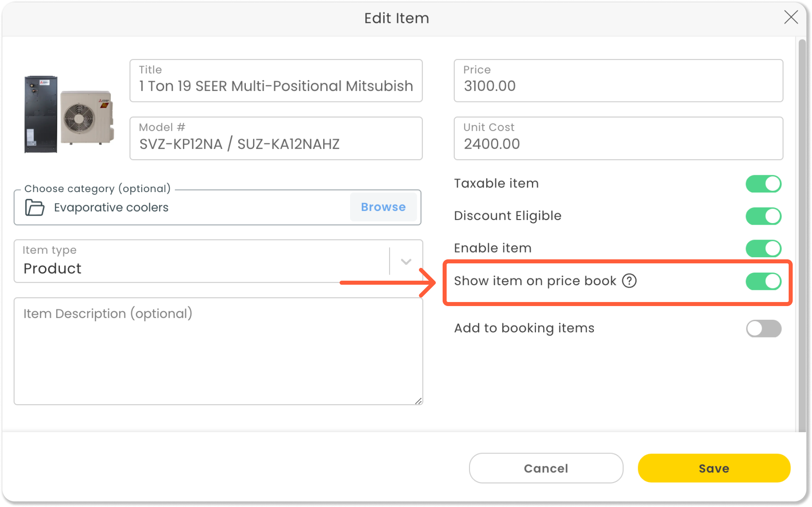Disable the Discount Eligible toggle
Screen dimensions: 812x507
click(x=763, y=216)
